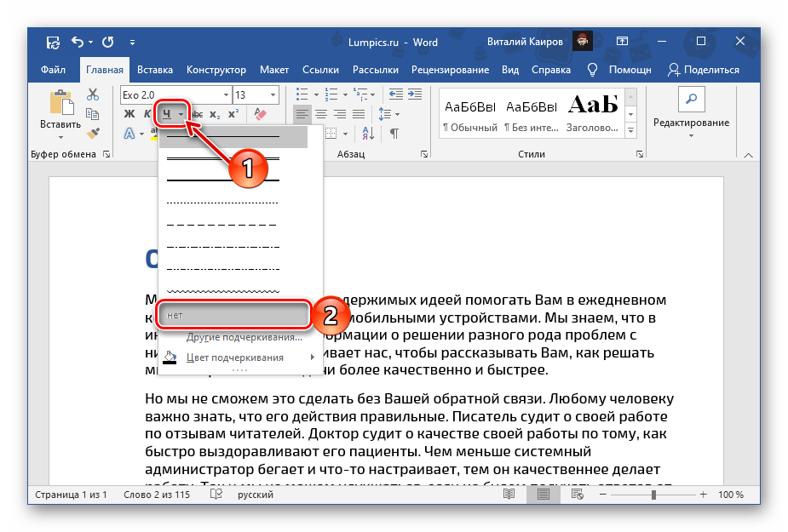This screenshot has height=532, width=788.
Task: Switch to the Конструктор tab
Action: point(216,70)
